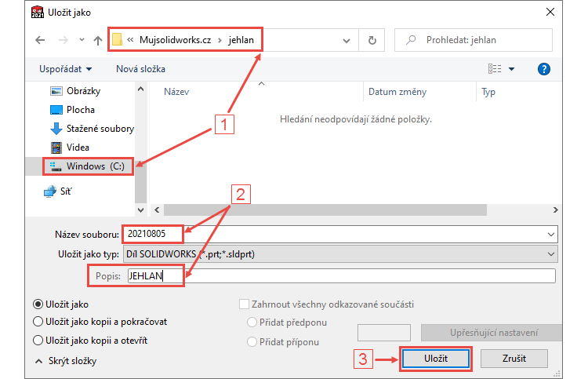Click the folder icon in address bar
The width and height of the screenshot is (588, 379).
(x=117, y=39)
